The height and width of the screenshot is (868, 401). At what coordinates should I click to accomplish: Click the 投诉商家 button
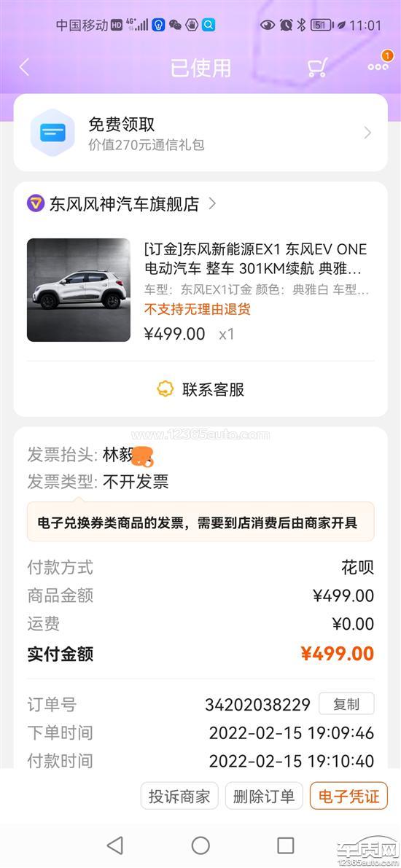click(x=179, y=796)
